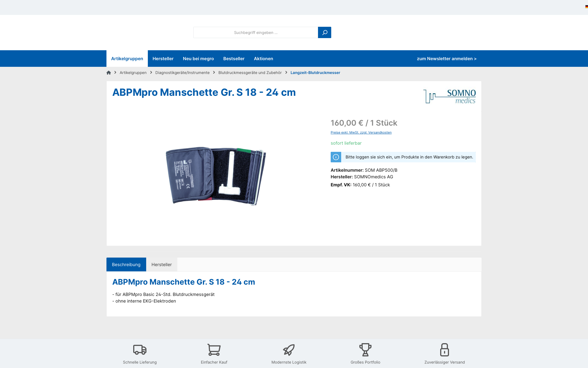The image size is (588, 368).
Task: Click the Schnelle Lieferung label
Action: (x=140, y=362)
